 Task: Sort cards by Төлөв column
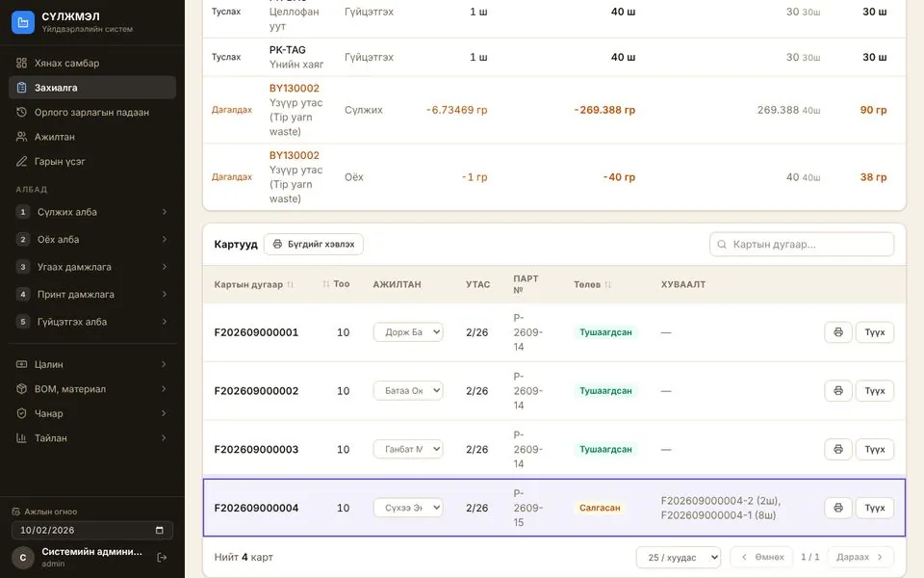(592, 284)
